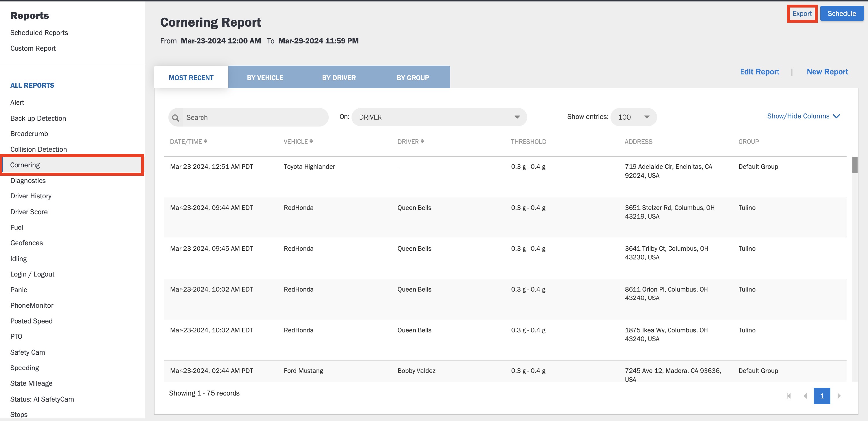The width and height of the screenshot is (868, 421).
Task: Open Edit Report link
Action: pos(759,72)
